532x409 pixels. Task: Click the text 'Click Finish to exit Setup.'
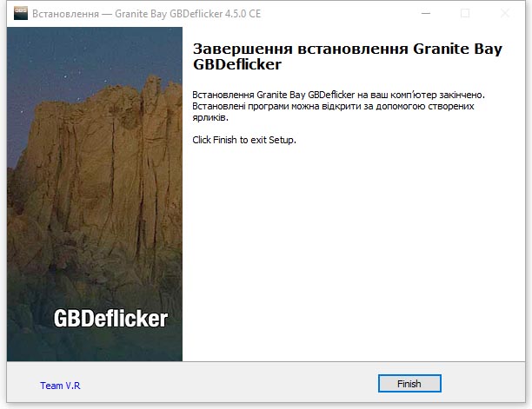click(244, 140)
